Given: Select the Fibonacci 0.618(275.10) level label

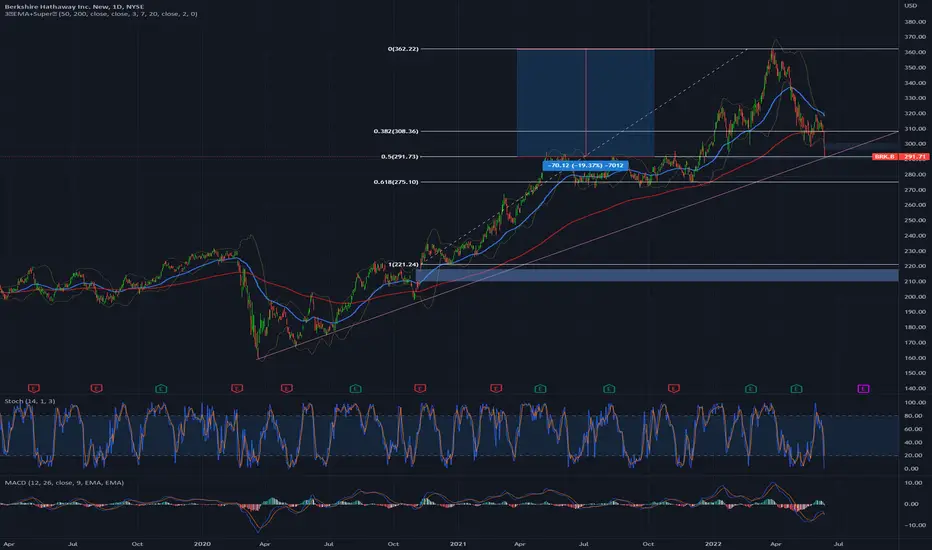Looking at the screenshot, I should click(396, 182).
